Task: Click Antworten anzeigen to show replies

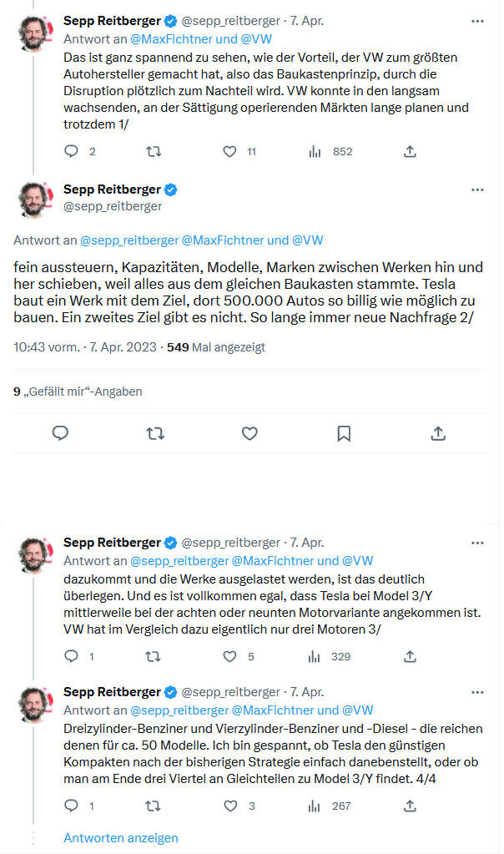Action: pyautogui.click(x=121, y=837)
